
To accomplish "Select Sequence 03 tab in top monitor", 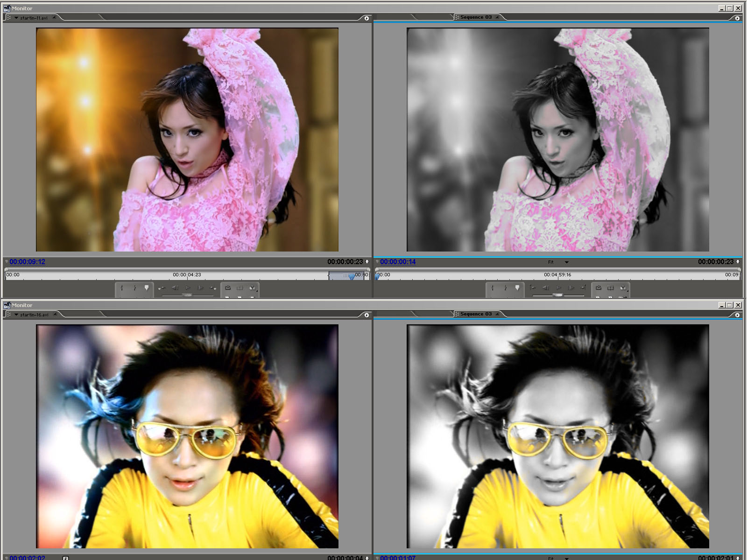I will tap(476, 17).
